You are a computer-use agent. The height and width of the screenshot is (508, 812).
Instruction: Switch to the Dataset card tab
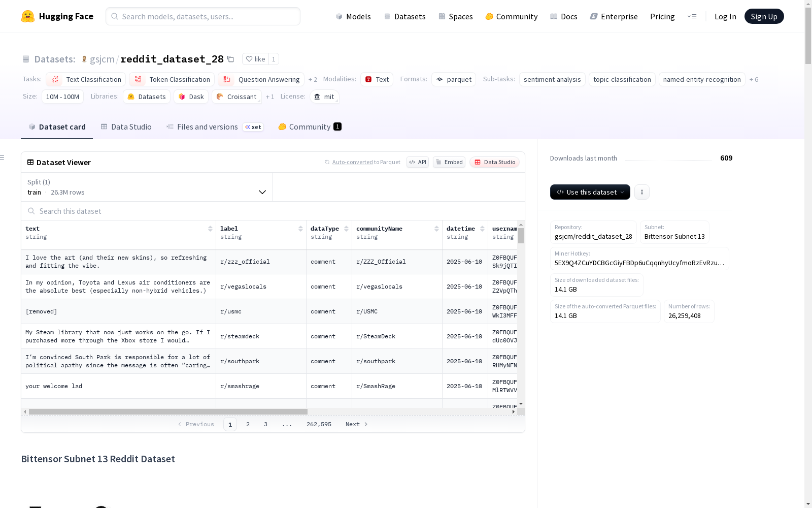[57, 127]
